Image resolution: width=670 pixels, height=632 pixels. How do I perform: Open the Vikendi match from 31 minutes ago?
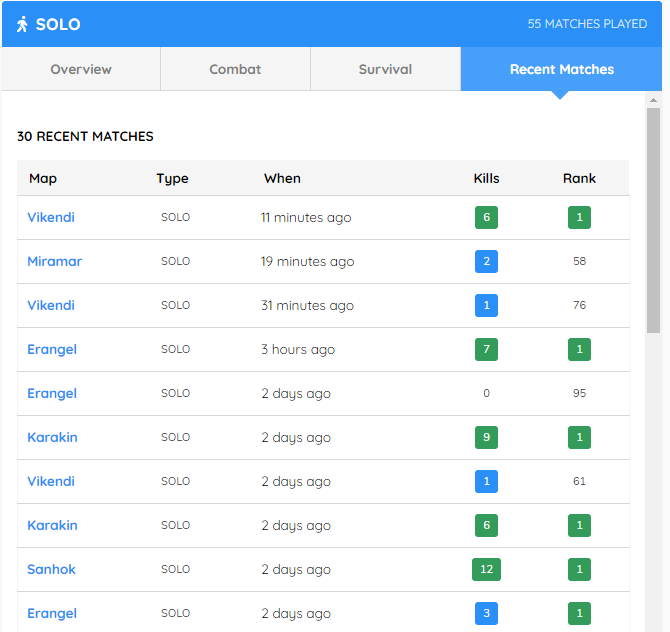click(51, 306)
